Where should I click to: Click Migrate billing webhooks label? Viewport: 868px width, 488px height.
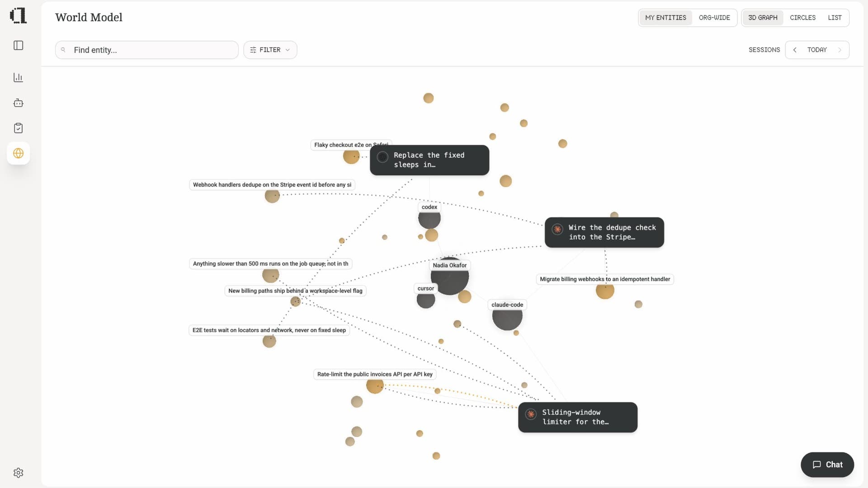[605, 279]
